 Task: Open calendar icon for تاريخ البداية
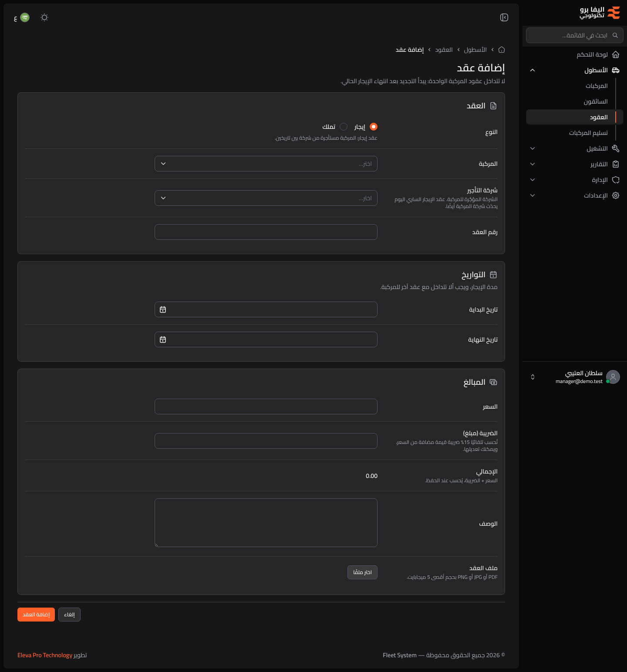click(163, 309)
